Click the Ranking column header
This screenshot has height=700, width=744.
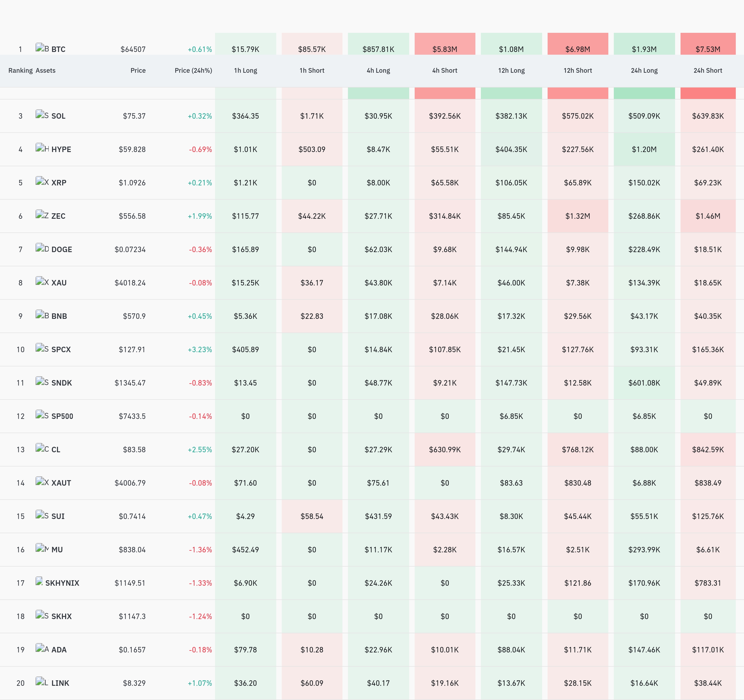pos(21,71)
